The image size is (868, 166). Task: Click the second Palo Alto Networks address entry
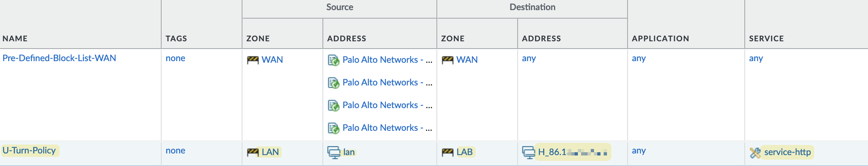(387, 83)
